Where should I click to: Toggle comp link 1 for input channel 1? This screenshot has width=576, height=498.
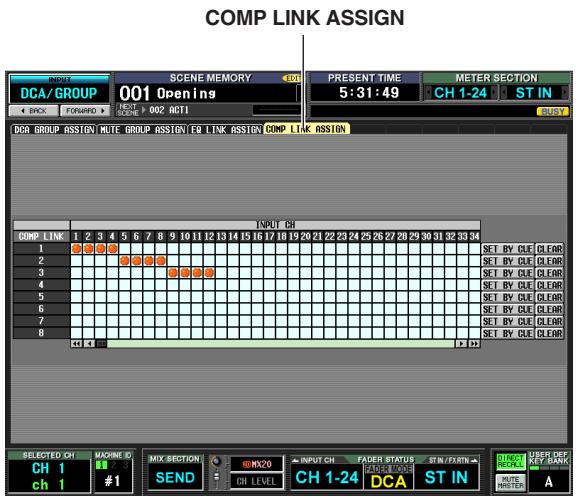[76, 249]
